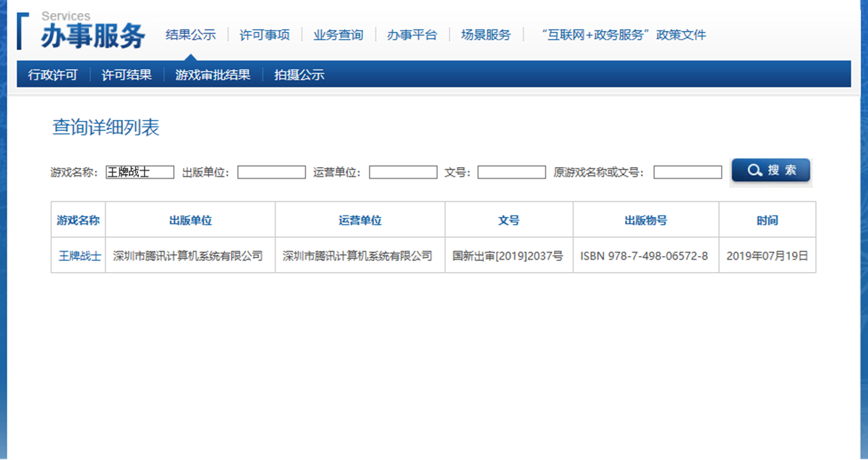Click the 时间 column header
The width and height of the screenshot is (868, 460).
click(x=767, y=221)
